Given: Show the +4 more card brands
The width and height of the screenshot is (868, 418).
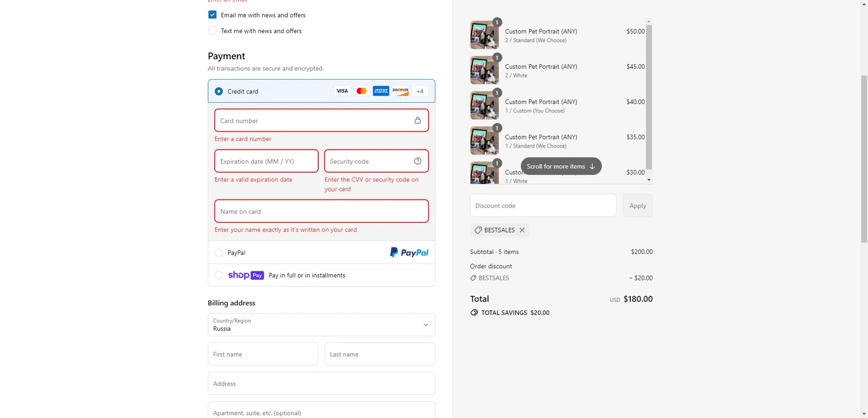Looking at the screenshot, I should click(420, 91).
